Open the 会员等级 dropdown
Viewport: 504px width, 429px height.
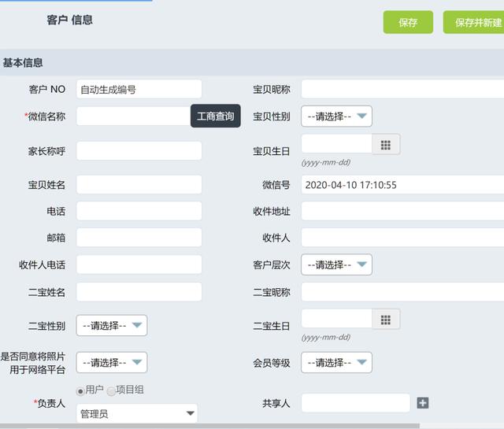point(336,362)
